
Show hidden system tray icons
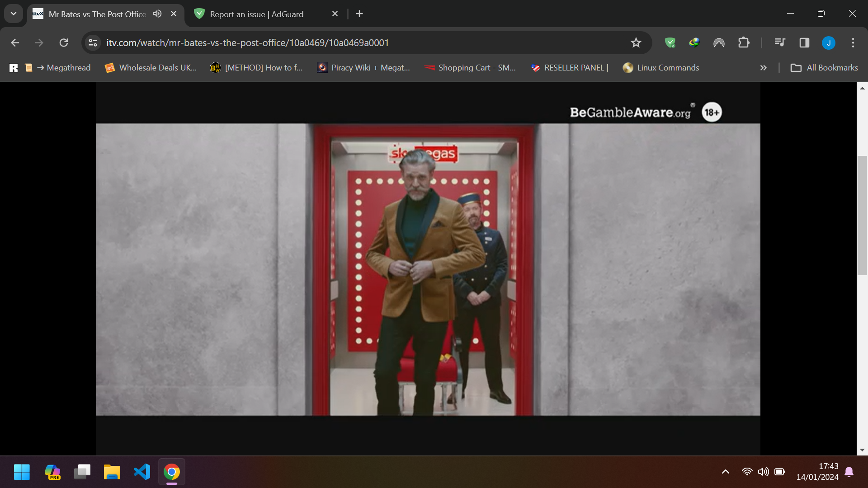[725, 471]
